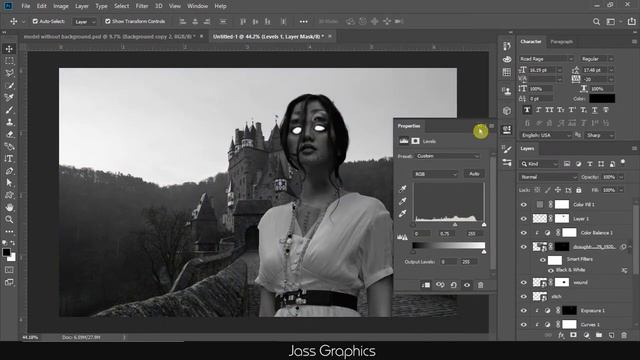
Task: Hide the Layer 1 layer
Action: [524, 219]
